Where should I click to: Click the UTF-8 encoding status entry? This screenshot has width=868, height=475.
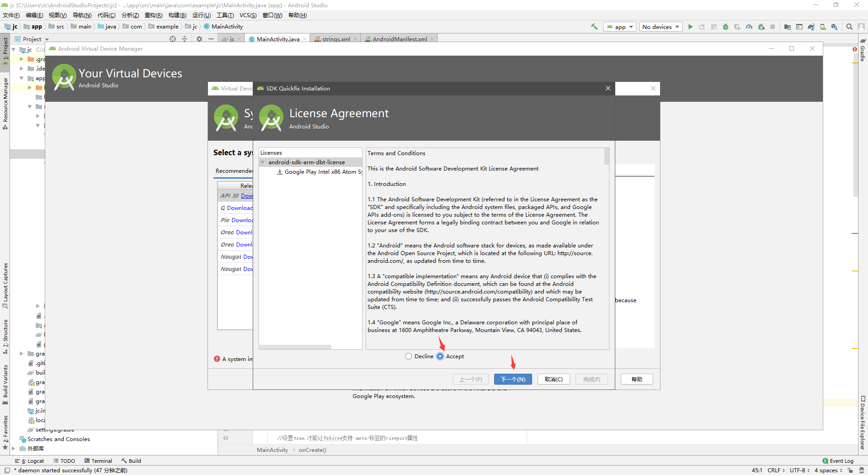click(799, 470)
